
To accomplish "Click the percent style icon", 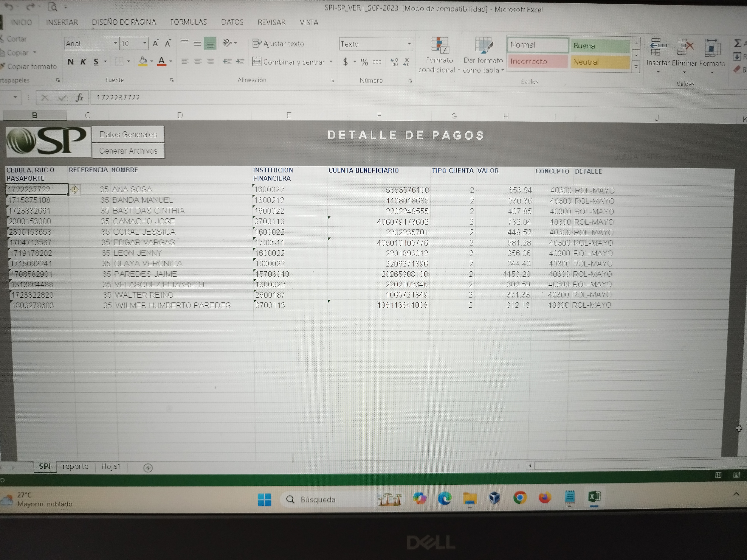I will (364, 62).
